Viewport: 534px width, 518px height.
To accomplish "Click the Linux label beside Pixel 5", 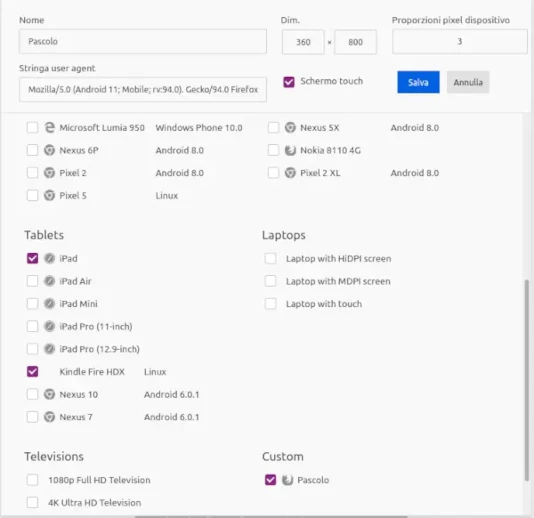I will (x=167, y=195).
